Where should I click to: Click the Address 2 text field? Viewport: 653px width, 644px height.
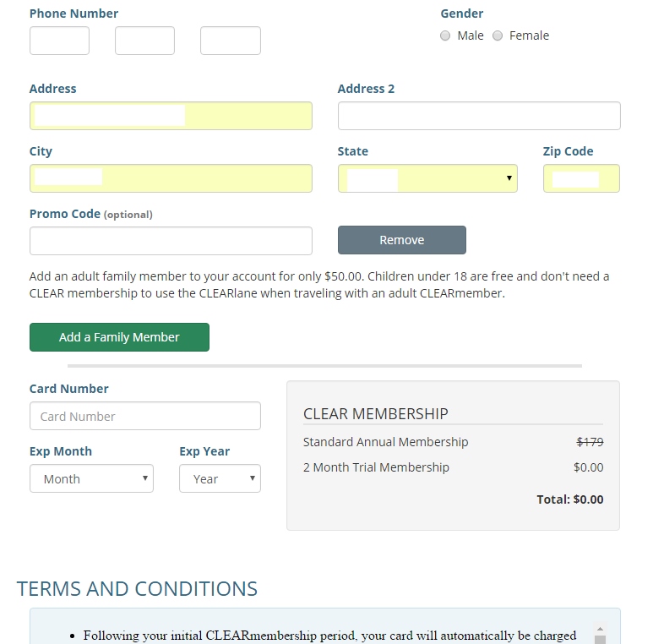(x=479, y=116)
